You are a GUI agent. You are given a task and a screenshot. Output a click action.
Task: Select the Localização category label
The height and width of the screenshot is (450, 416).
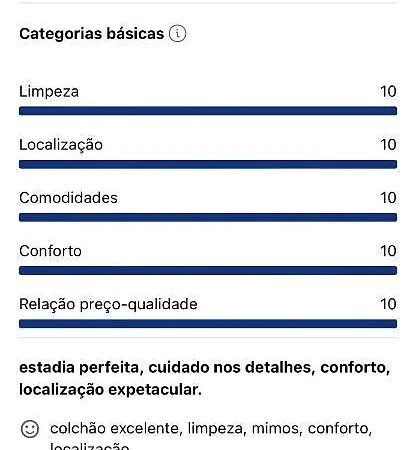click(x=61, y=145)
